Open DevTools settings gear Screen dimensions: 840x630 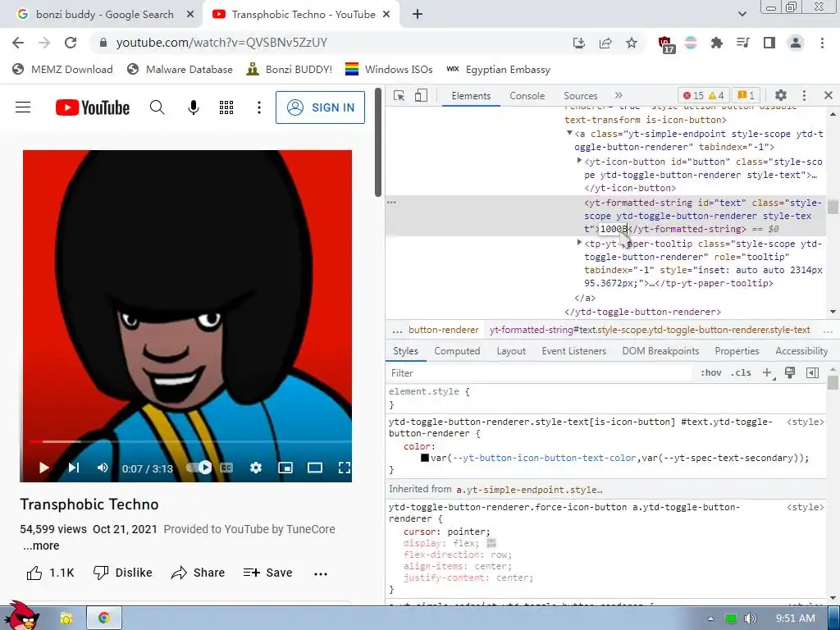[781, 95]
